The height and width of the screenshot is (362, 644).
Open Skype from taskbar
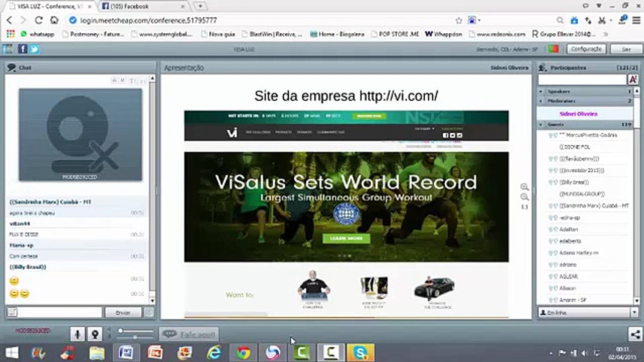[360, 352]
